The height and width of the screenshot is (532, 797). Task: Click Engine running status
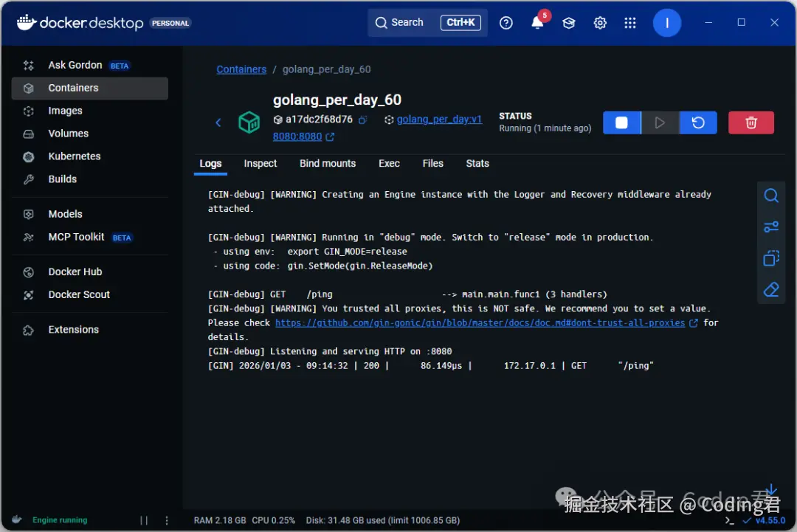[60, 520]
